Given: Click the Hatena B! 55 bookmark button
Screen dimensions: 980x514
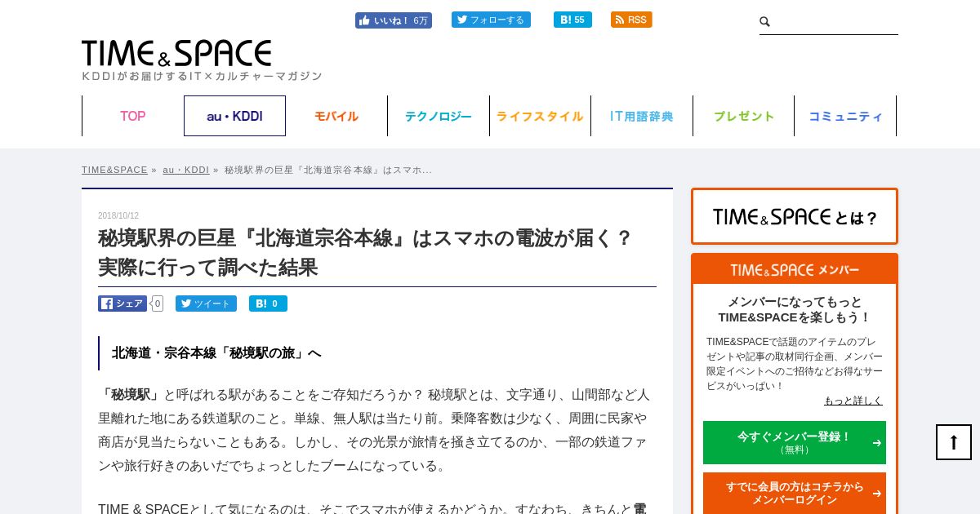Looking at the screenshot, I should [x=572, y=20].
